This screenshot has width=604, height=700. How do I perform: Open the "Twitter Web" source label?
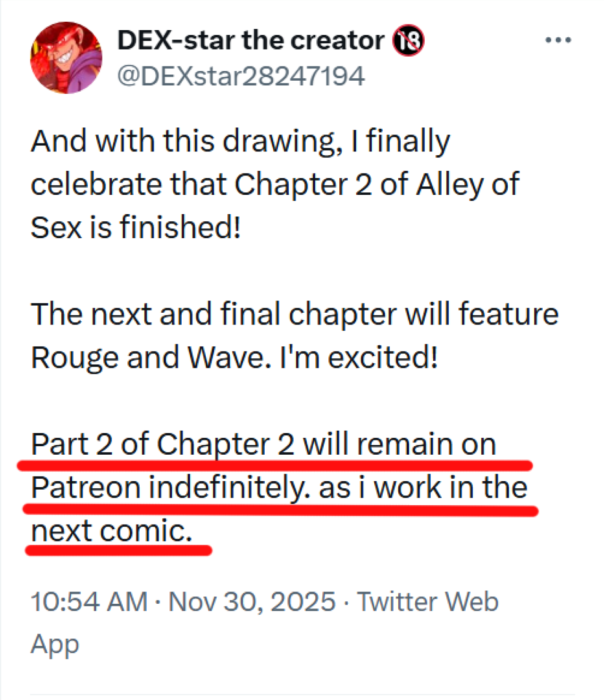coord(428,602)
